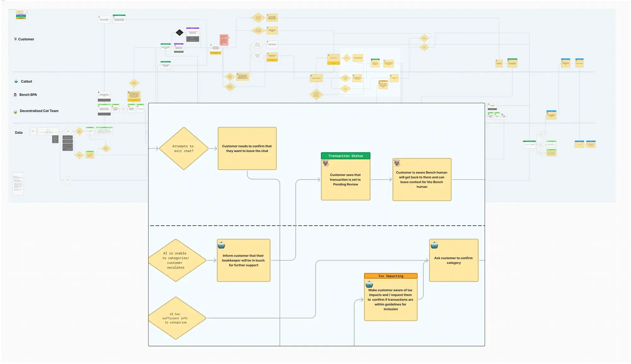Select 'Customer sees that transaction' card text
The image size is (631, 364).
(345, 180)
